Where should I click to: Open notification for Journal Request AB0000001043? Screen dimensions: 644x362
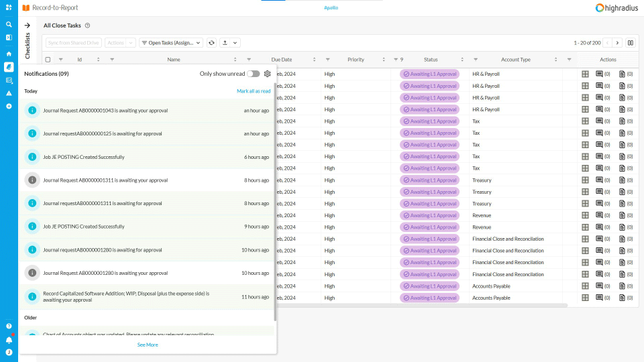tap(147, 111)
